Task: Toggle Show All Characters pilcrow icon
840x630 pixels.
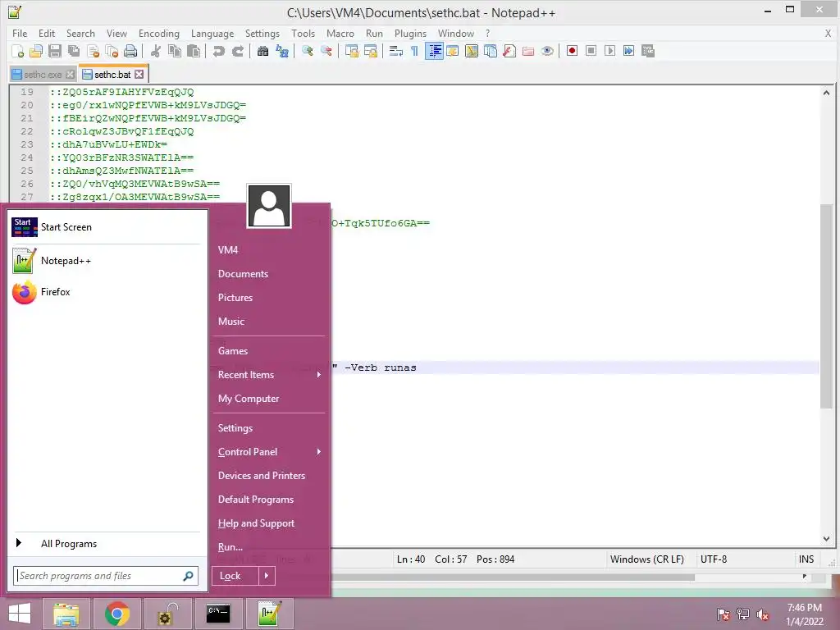Action: [x=414, y=51]
